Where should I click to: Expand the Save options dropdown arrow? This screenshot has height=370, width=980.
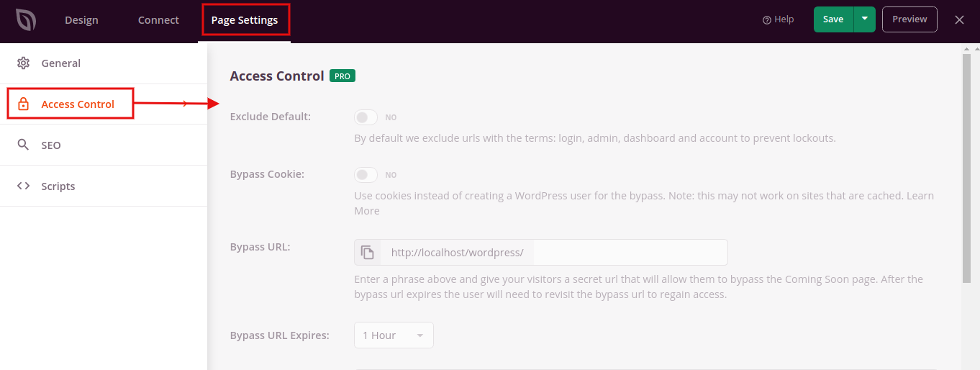864,19
